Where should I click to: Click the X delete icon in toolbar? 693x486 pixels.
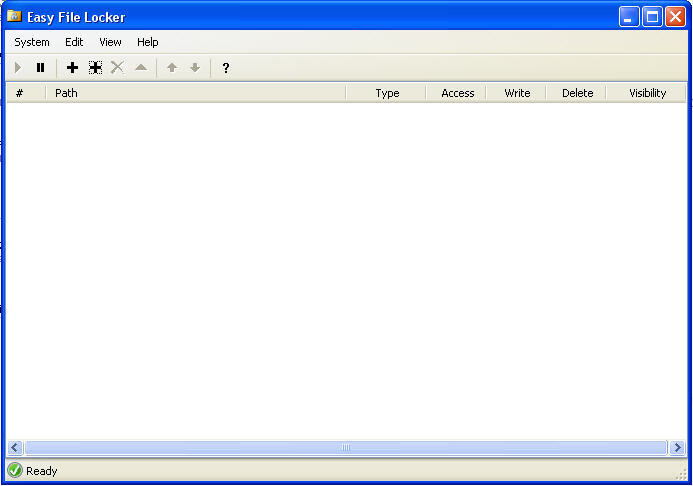[x=118, y=68]
